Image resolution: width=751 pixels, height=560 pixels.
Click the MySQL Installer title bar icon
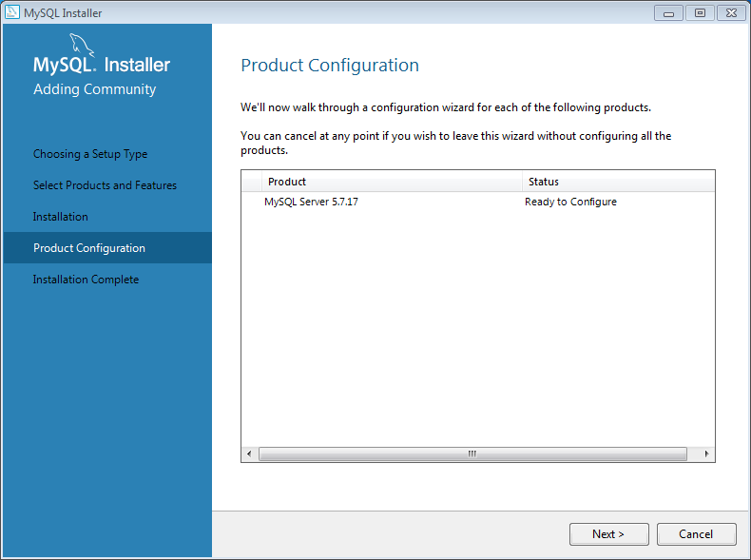point(12,12)
